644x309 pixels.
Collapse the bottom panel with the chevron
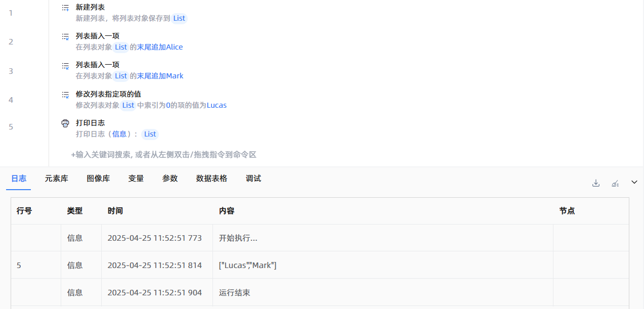634,182
